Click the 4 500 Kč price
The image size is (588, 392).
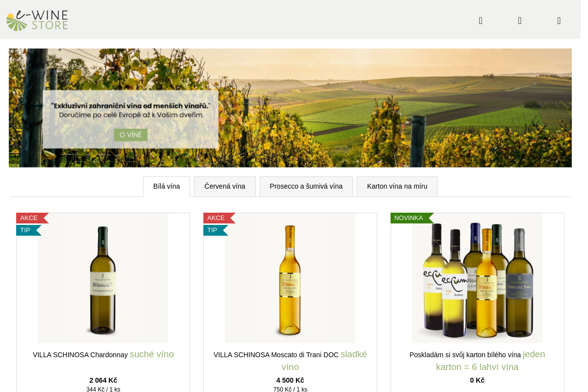pos(290,380)
